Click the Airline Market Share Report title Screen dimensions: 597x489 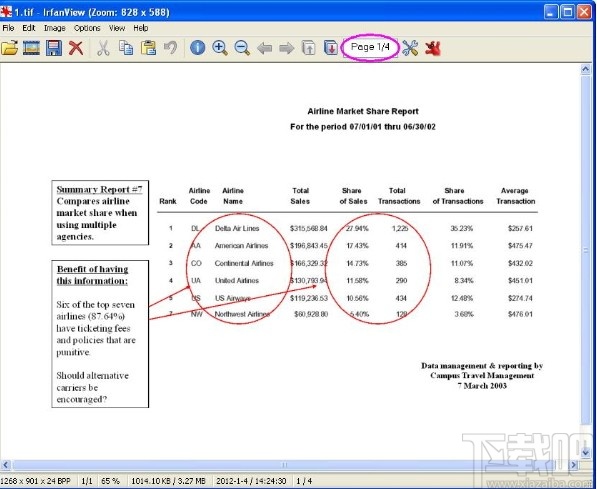click(x=363, y=112)
